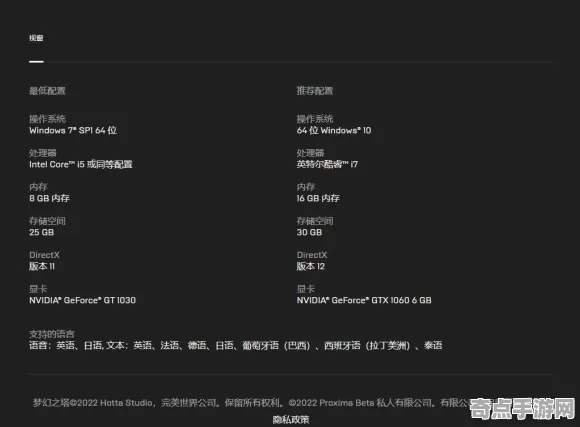
Task: Select the 视窗 platform tab
Action: click(36, 38)
